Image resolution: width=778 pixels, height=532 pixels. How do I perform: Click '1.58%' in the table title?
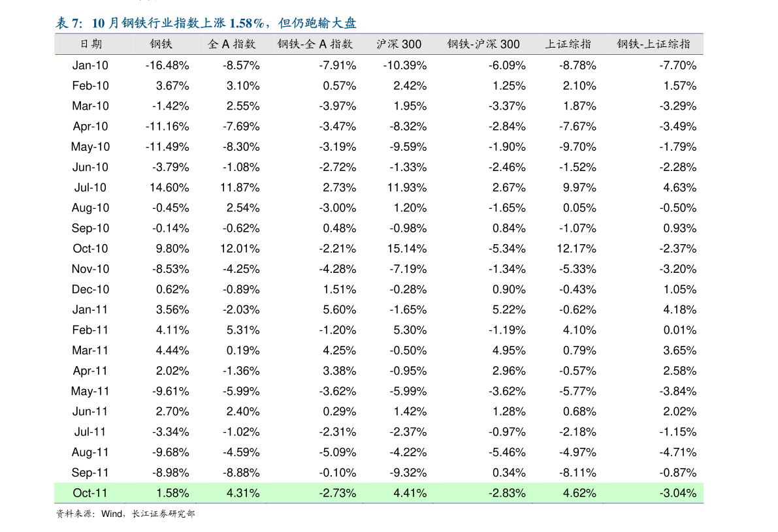click(x=246, y=24)
